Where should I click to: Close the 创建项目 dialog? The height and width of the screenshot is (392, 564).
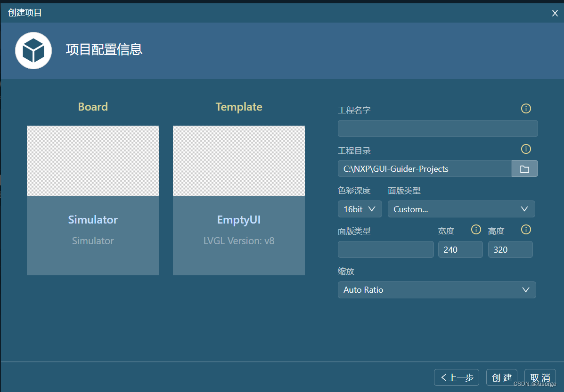555,13
